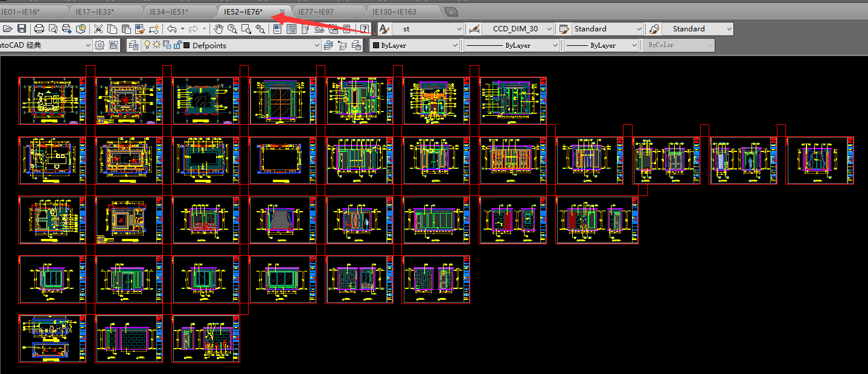Image resolution: width=868 pixels, height=374 pixels.
Task: Open the ByLayer color control swatch
Action: [416, 45]
